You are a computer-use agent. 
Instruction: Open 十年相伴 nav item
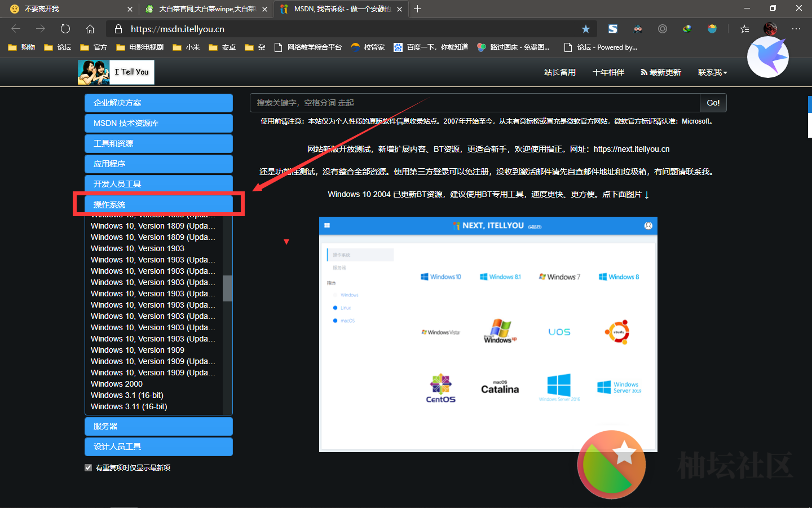pos(608,72)
